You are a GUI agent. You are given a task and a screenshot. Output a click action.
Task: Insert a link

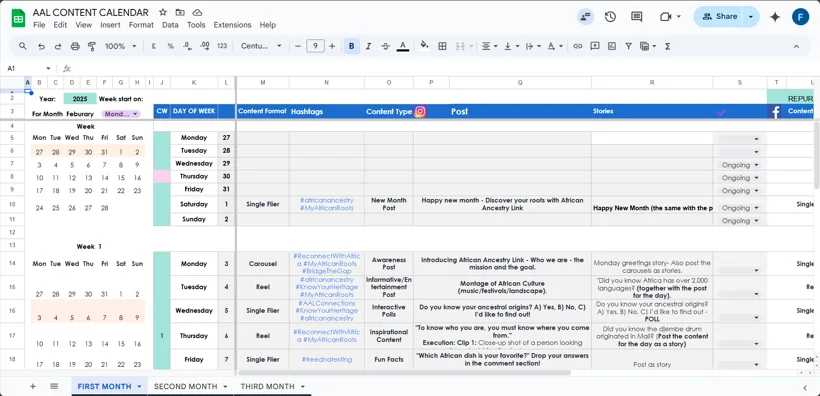577,46
